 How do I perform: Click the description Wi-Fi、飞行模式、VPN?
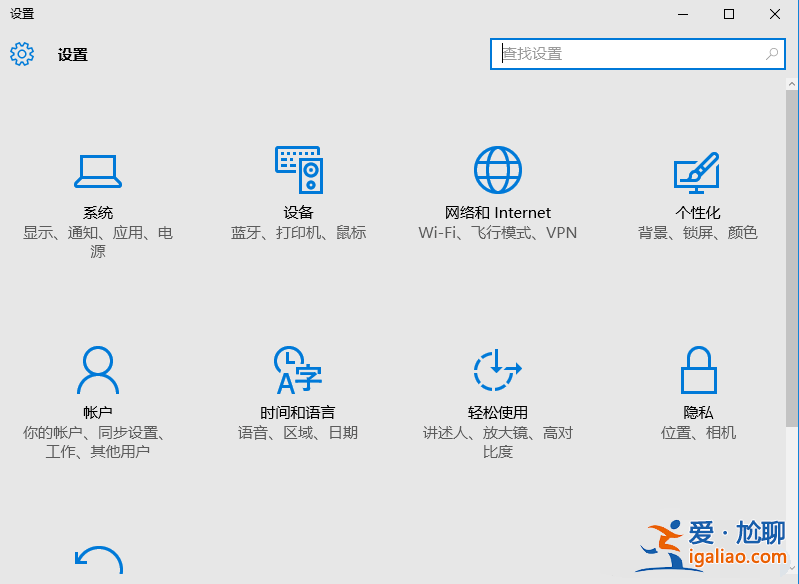498,233
